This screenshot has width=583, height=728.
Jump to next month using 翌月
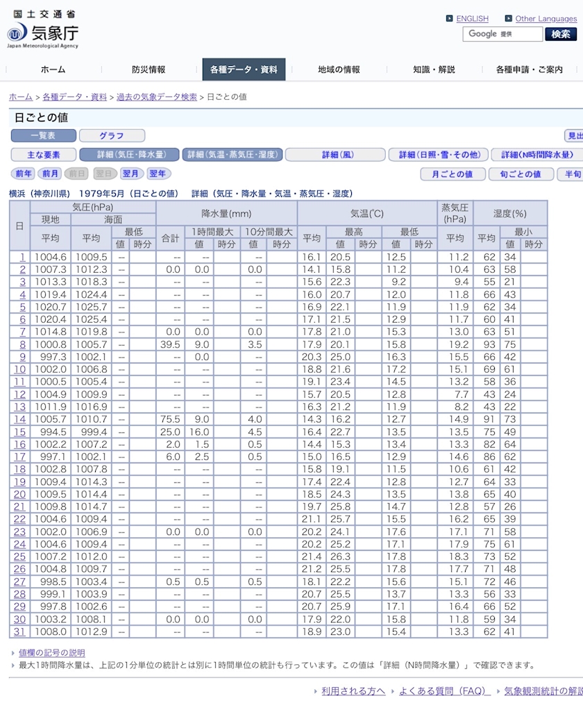[x=131, y=173]
